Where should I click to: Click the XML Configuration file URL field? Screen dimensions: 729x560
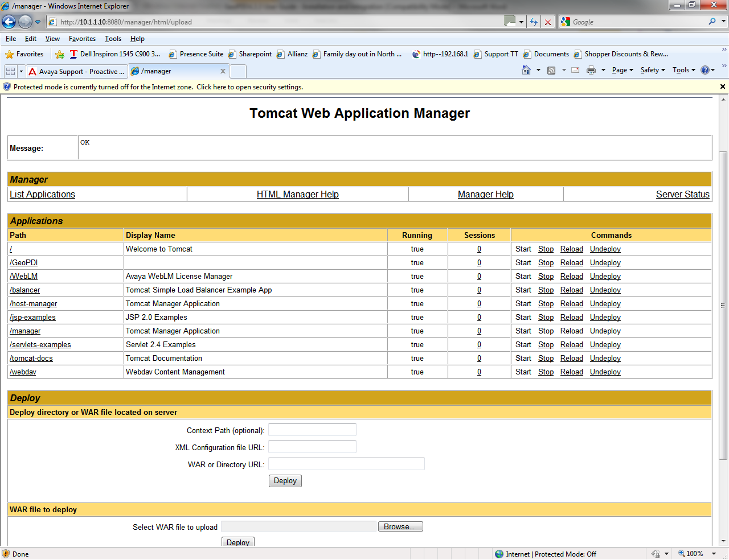pos(312,447)
